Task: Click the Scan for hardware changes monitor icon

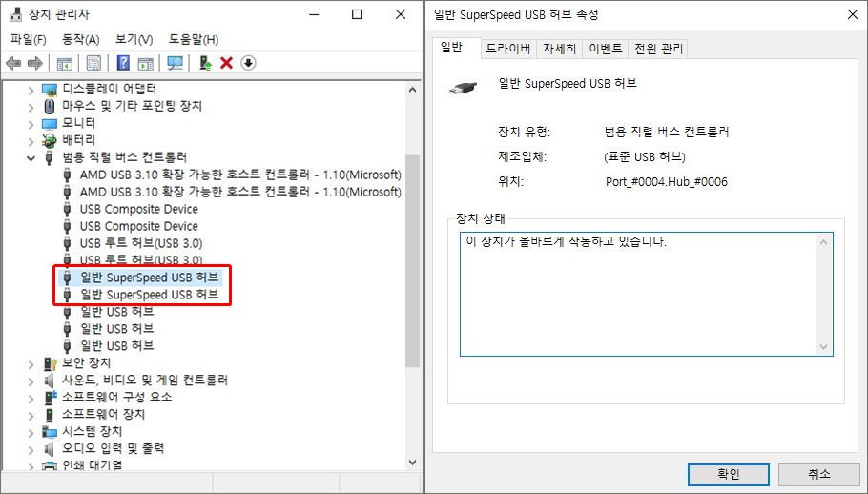Action: (175, 63)
